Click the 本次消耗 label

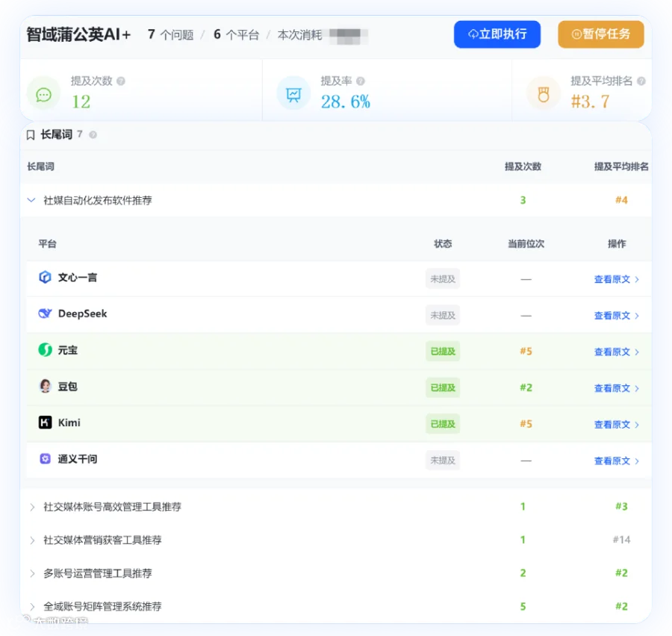click(299, 35)
